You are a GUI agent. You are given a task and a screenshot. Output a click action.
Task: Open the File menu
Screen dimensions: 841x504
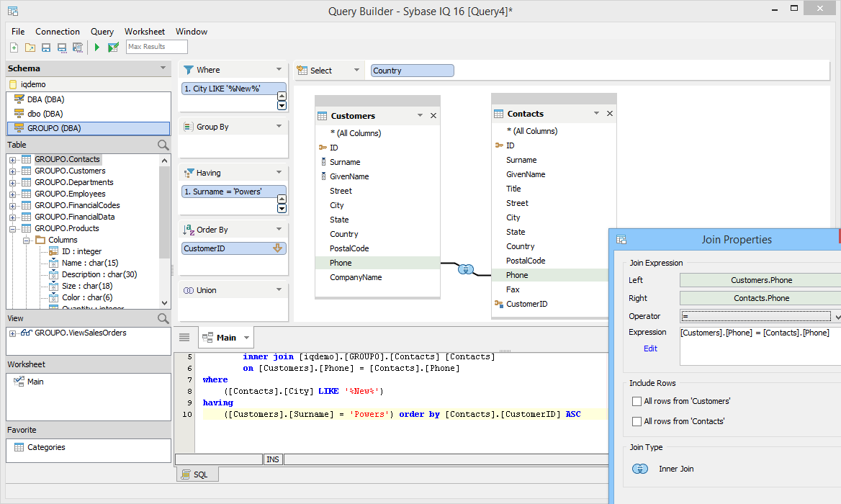[x=18, y=32]
